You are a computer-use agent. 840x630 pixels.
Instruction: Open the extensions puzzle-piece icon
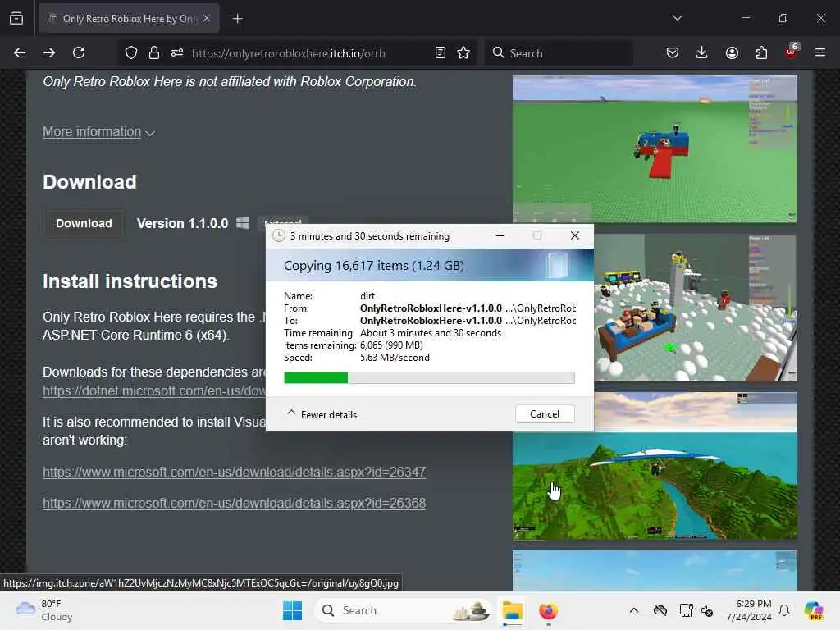(x=761, y=53)
